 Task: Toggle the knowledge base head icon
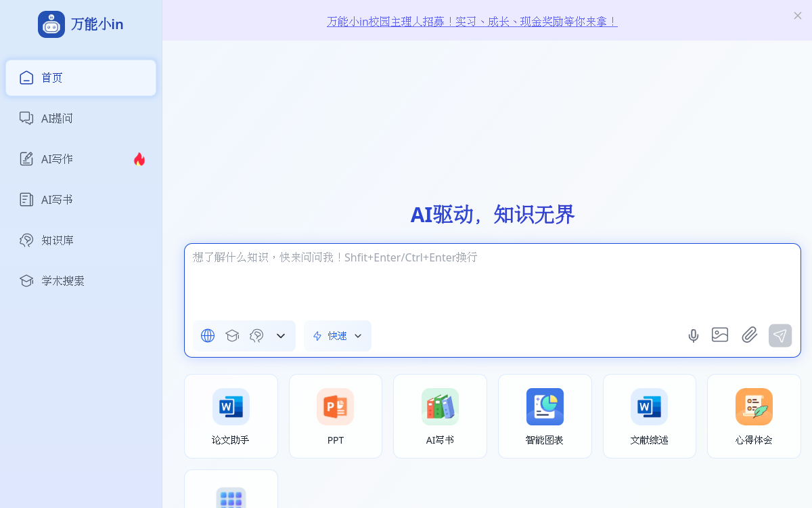256,336
